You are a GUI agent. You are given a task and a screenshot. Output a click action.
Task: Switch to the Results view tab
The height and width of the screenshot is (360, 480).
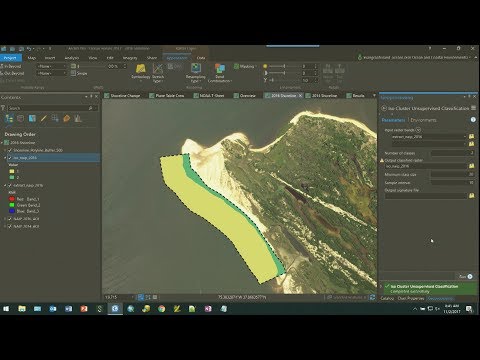pos(356,96)
